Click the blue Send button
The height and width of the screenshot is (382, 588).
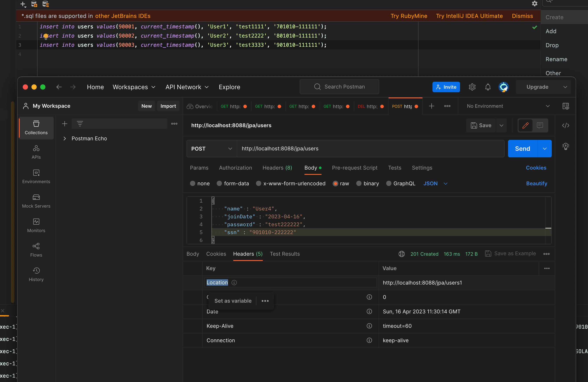click(522, 149)
